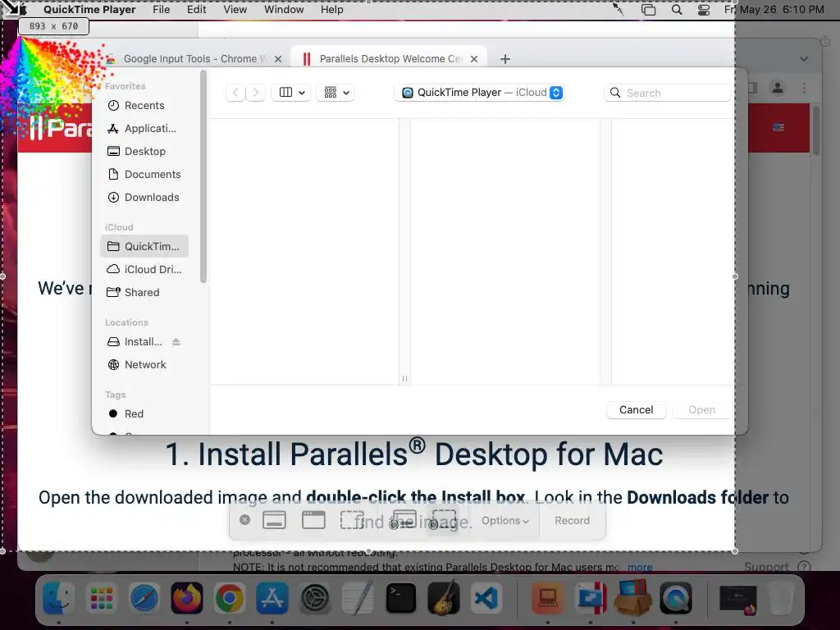
Task: Select QuickTime Player iCloud folder in sidebar
Action: coord(144,246)
